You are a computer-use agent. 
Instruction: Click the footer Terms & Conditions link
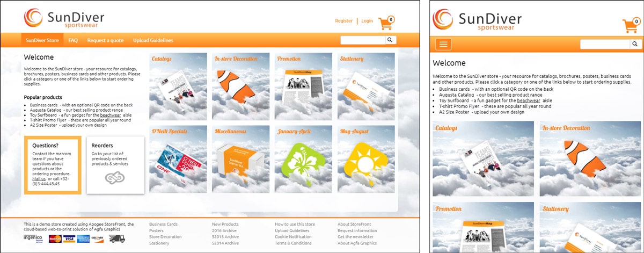pyautogui.click(x=293, y=243)
